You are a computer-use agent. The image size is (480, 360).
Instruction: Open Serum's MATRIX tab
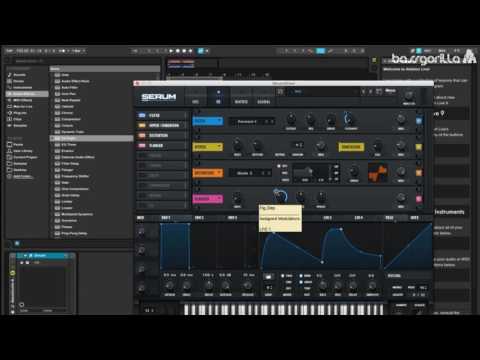click(x=241, y=101)
